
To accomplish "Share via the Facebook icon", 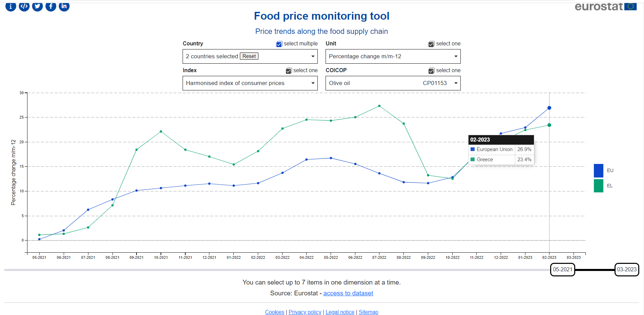I will click(51, 6).
